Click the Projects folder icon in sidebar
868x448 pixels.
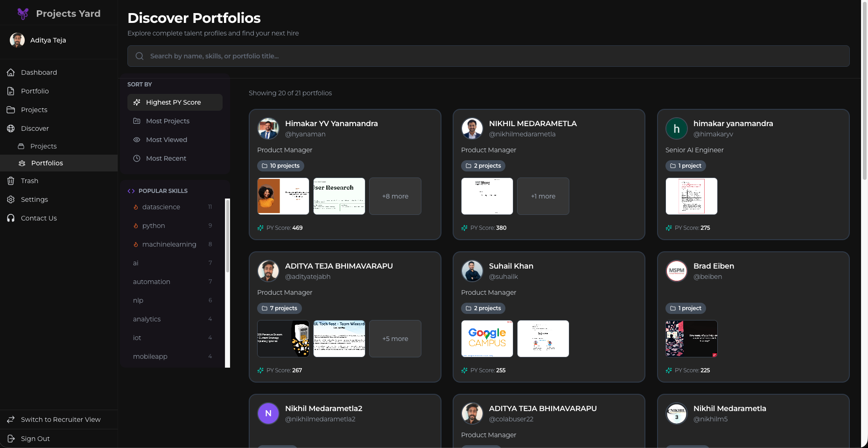[x=11, y=110]
